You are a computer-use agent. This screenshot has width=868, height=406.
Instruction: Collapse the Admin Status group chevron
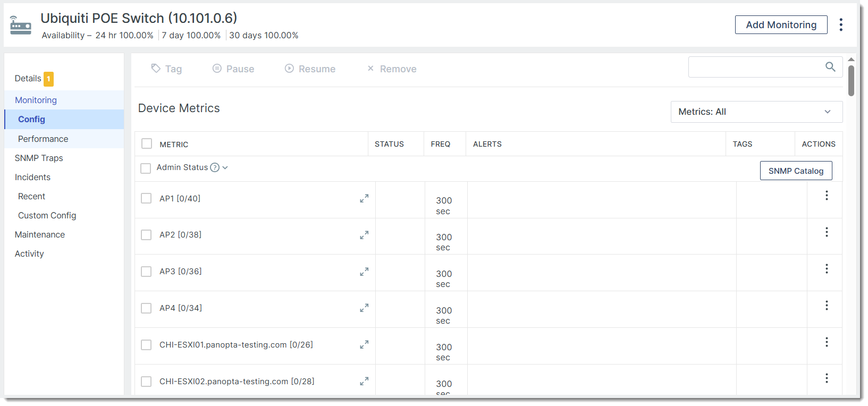tap(225, 167)
